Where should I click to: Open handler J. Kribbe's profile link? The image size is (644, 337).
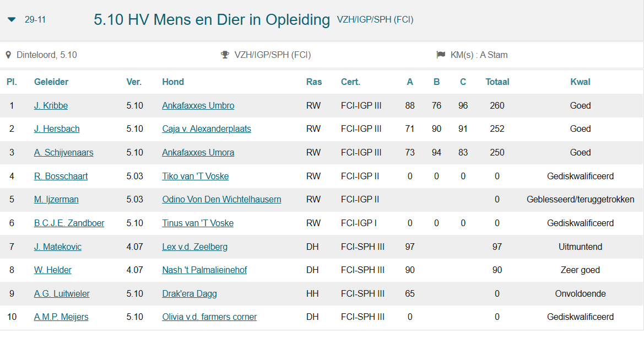51,106
